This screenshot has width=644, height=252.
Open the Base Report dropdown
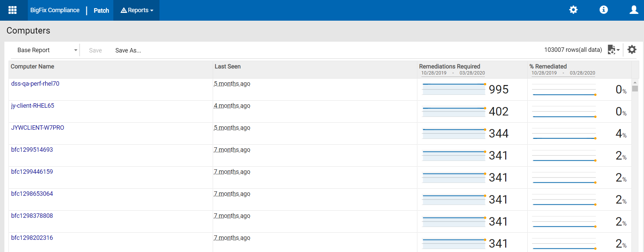pos(47,50)
